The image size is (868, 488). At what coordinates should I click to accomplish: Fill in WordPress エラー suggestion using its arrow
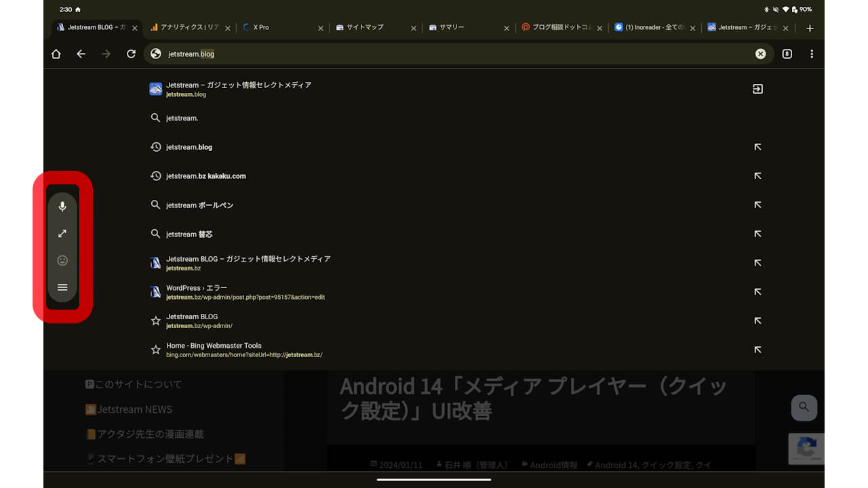coord(757,292)
